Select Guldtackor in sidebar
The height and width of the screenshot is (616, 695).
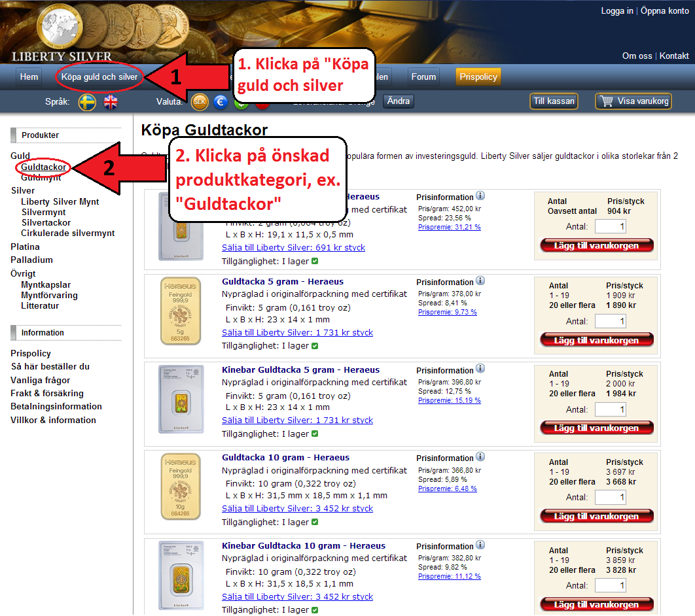click(43, 167)
